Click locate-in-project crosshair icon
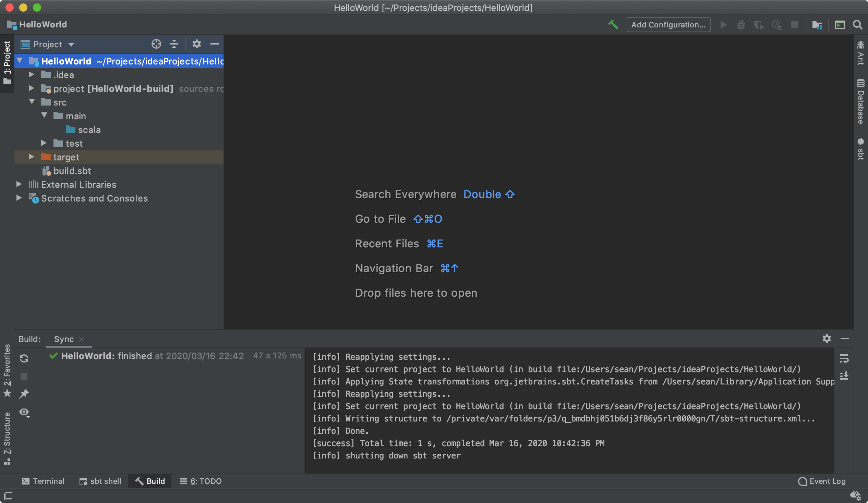868x503 pixels. pos(156,44)
